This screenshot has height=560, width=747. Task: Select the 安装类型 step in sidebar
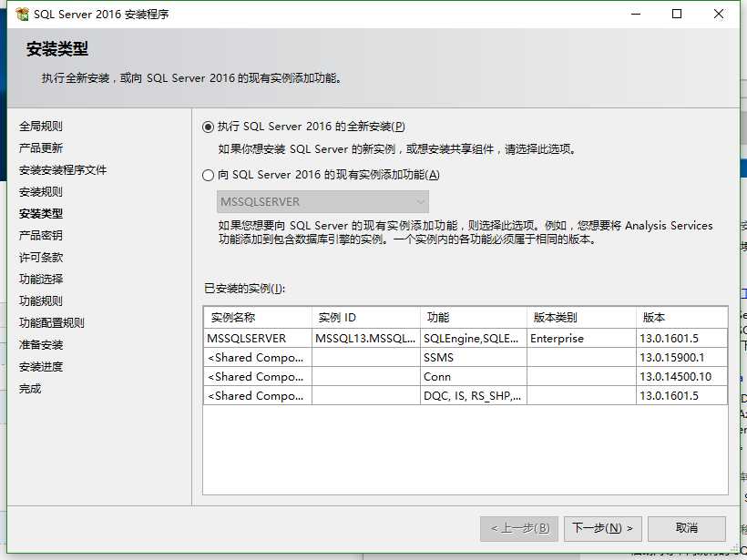click(x=41, y=214)
